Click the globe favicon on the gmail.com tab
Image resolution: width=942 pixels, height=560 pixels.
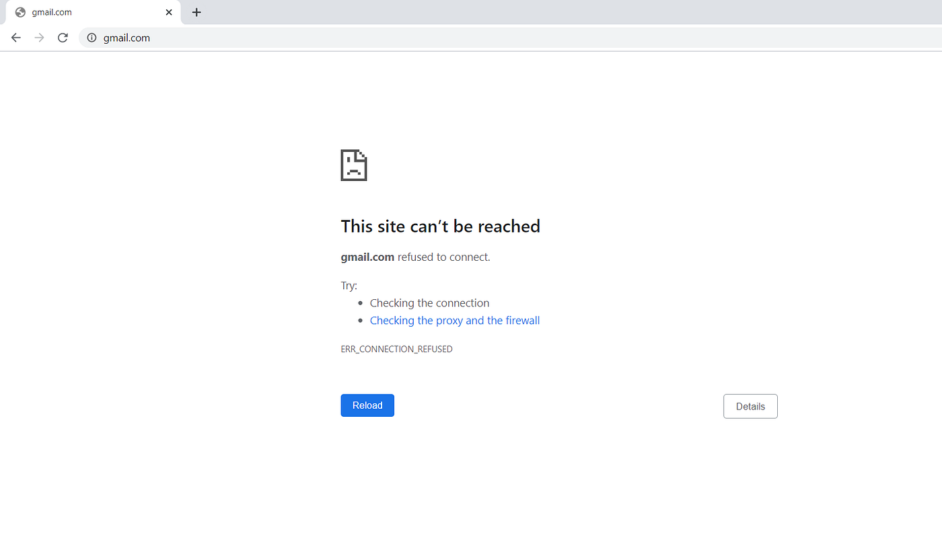18,11
